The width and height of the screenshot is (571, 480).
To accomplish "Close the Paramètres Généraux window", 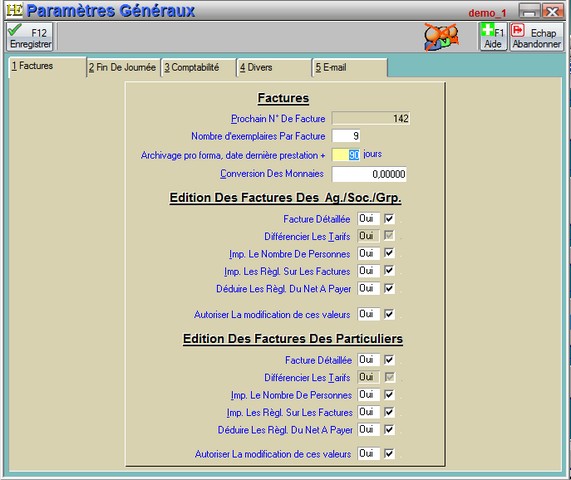I will click(552, 11).
